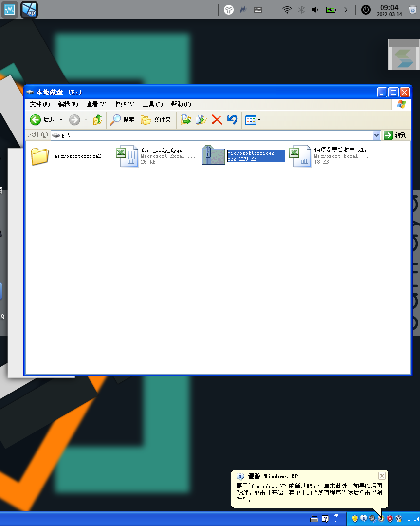Open the Views mode dropdown button
Screen dimensions: 420x526
pos(253,120)
